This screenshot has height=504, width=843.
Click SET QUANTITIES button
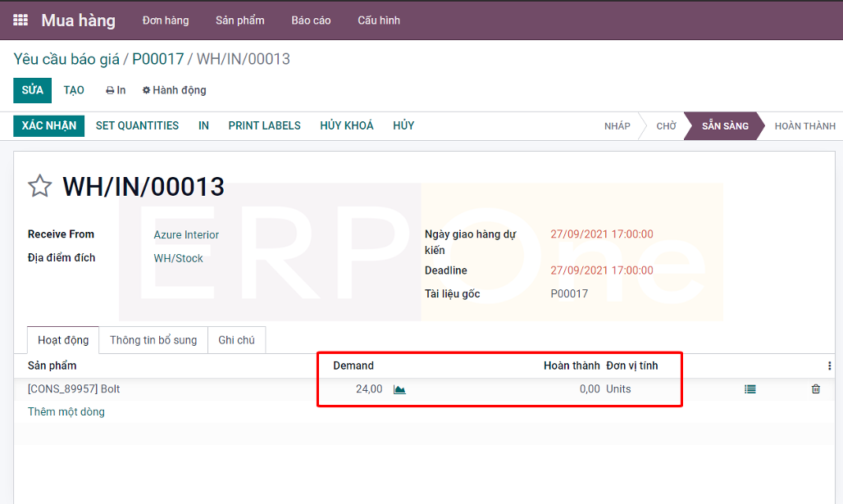pos(137,125)
